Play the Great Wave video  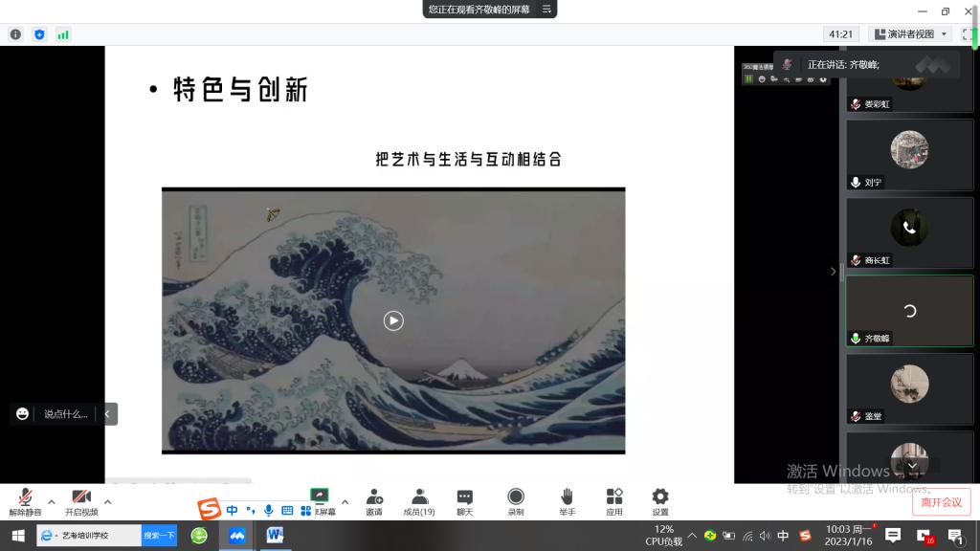coord(393,320)
